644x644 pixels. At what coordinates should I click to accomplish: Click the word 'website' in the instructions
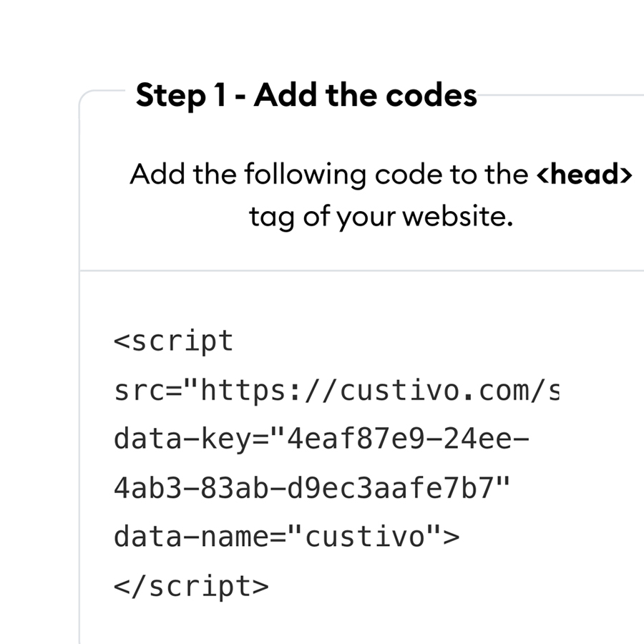pyautogui.click(x=454, y=216)
